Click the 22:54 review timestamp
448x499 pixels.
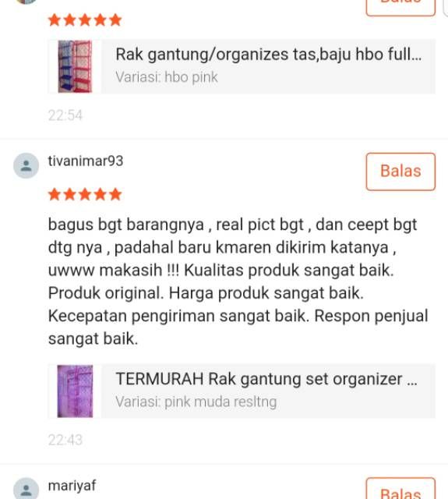pos(65,115)
